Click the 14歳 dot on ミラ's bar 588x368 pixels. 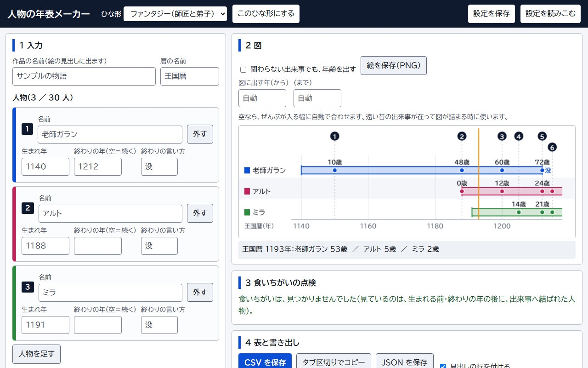[519, 213]
